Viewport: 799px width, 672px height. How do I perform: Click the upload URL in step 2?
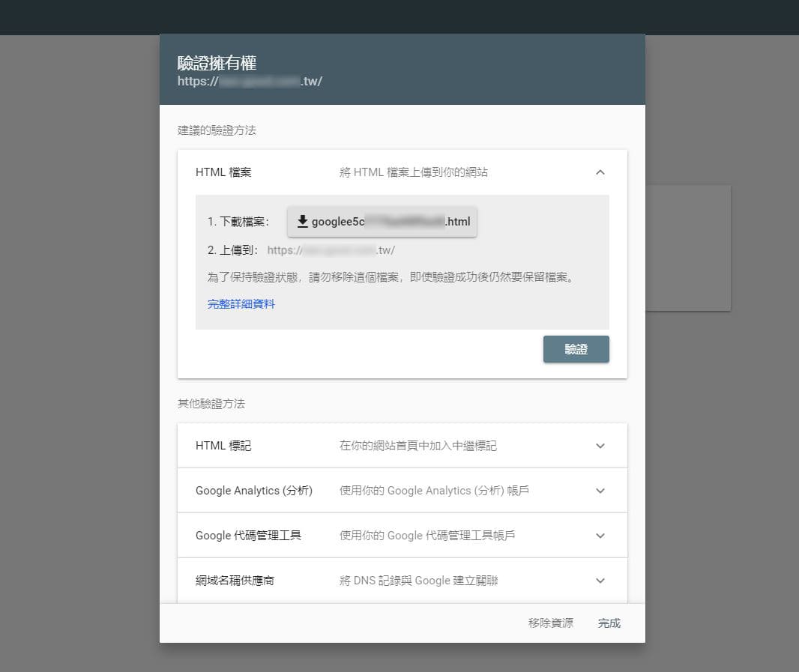pos(331,250)
